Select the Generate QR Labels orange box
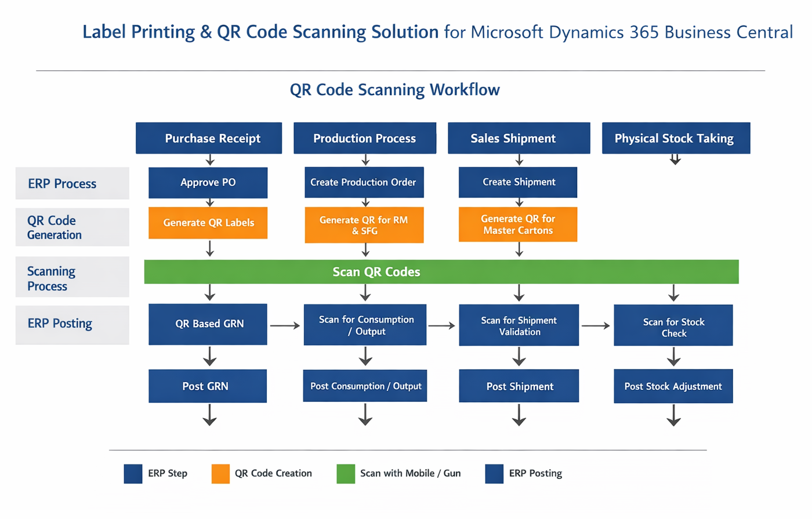The width and height of the screenshot is (812, 519). tap(208, 223)
